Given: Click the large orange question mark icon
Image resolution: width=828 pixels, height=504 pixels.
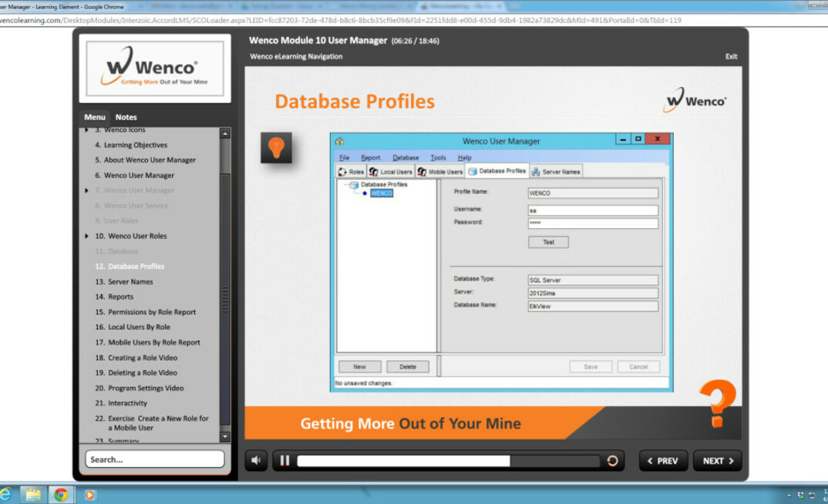Looking at the screenshot, I should tap(717, 402).
